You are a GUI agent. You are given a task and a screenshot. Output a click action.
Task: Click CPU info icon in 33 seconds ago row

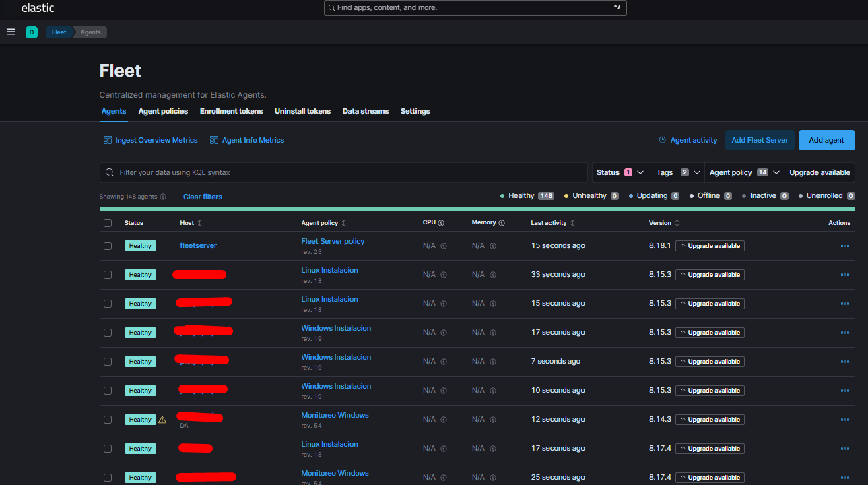pos(444,275)
